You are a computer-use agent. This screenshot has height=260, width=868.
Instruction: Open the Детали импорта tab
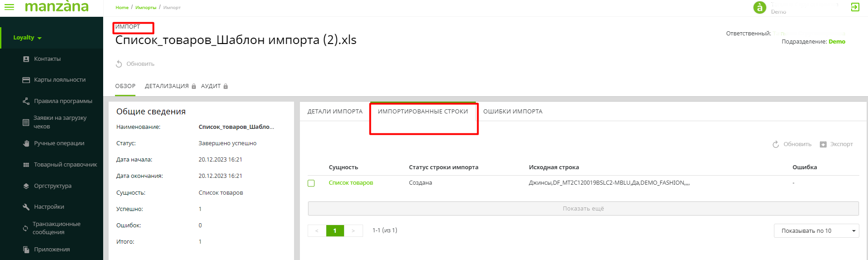click(335, 112)
